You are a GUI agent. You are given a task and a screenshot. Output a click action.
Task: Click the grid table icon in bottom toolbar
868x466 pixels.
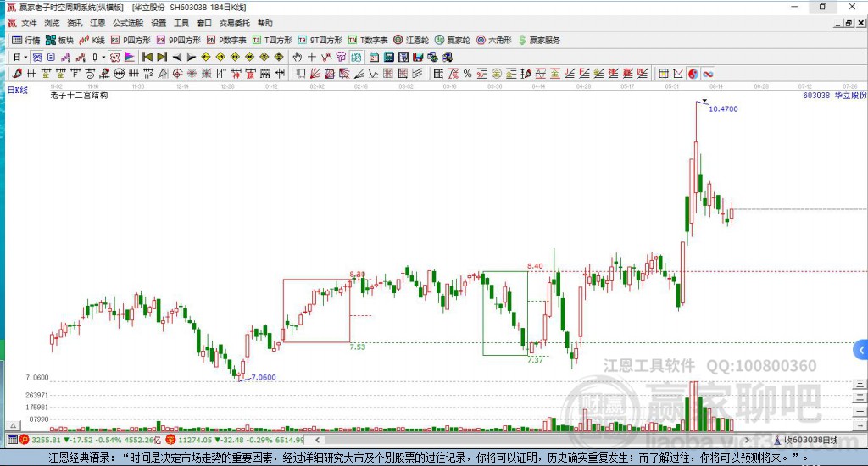tap(663, 74)
